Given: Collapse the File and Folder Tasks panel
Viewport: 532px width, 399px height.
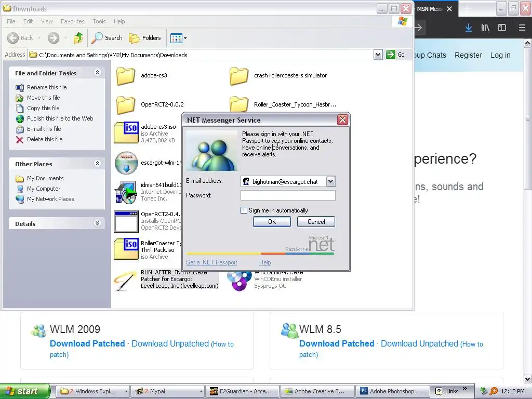Looking at the screenshot, I should tap(97, 73).
